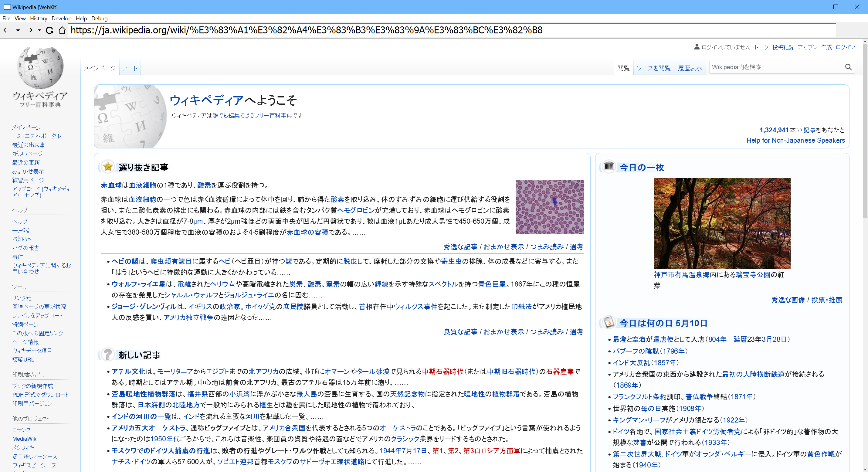Viewport: 868px width, 472px height.
Task: Open 最近の出来事 in sidebar
Action: click(29, 145)
